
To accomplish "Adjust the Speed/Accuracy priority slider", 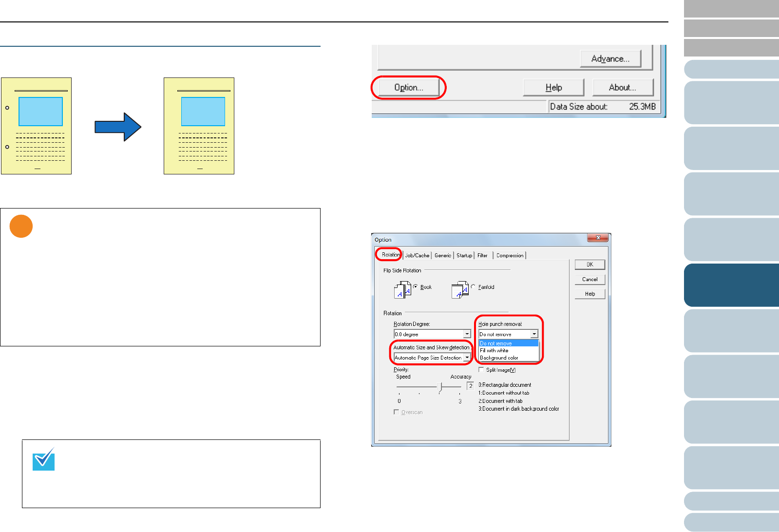I will 440,387.
